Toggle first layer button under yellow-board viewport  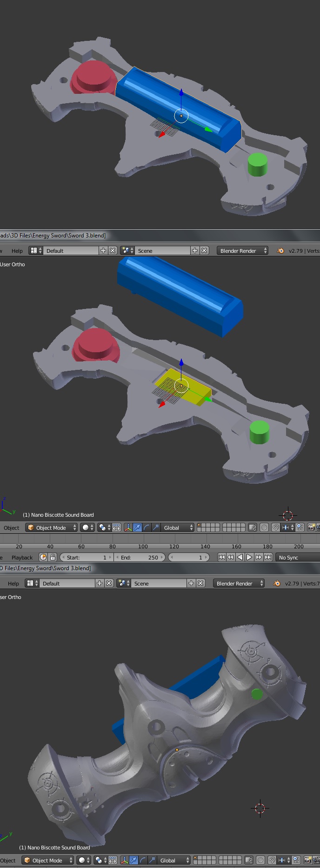coord(199,526)
